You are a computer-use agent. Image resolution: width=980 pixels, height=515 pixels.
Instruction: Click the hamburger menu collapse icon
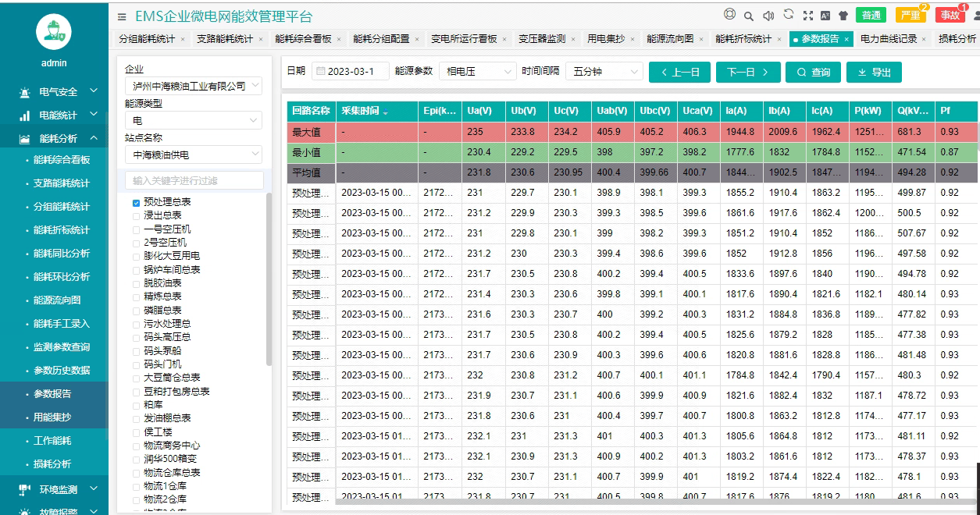[x=122, y=16]
